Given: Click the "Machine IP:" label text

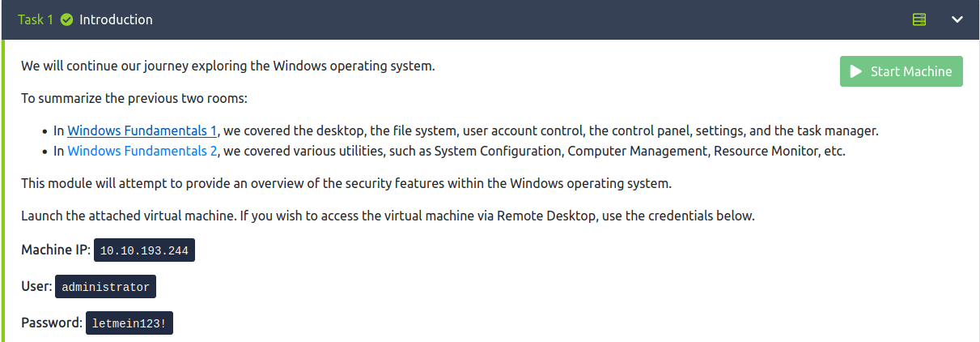Looking at the screenshot, I should point(55,250).
